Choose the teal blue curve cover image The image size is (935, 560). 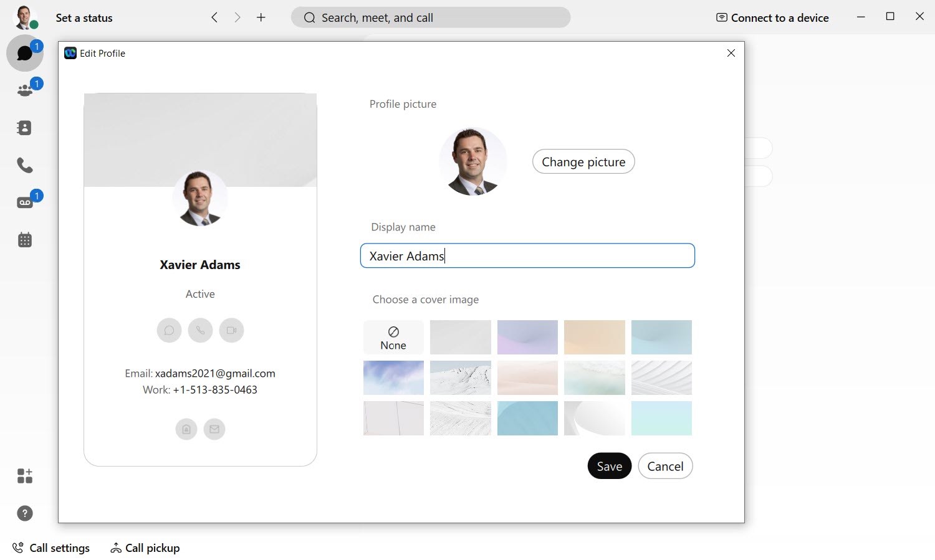point(527,418)
